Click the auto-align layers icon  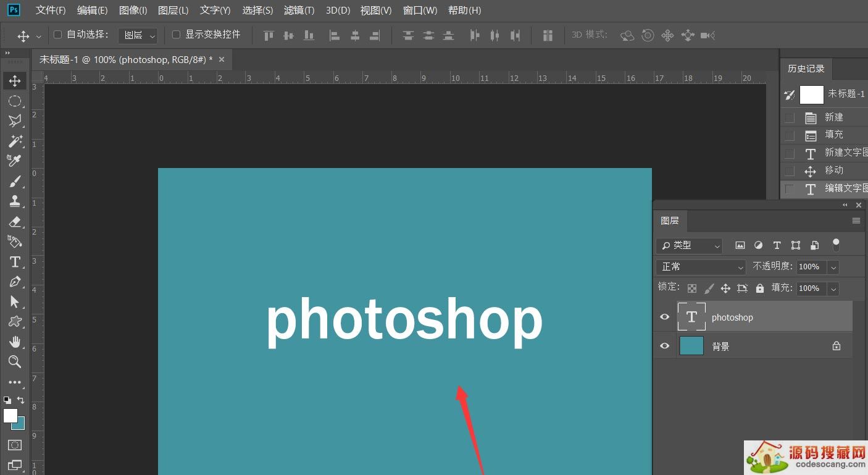click(548, 36)
